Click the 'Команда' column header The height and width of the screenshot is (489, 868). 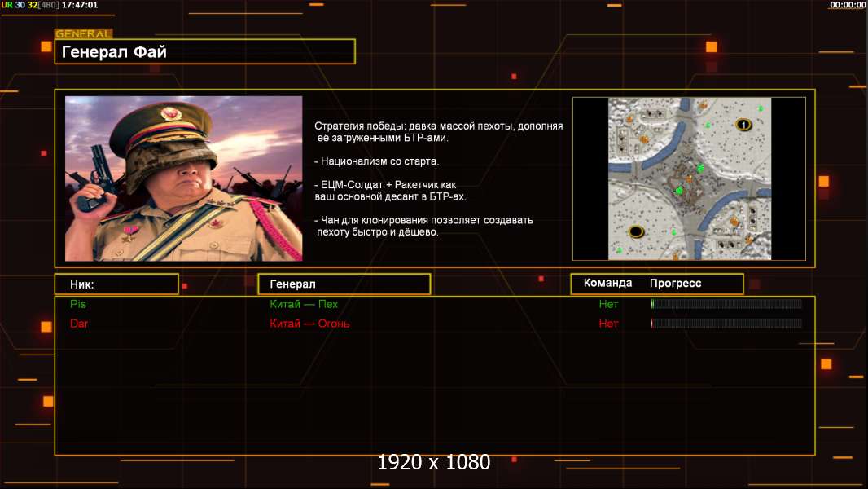point(607,283)
